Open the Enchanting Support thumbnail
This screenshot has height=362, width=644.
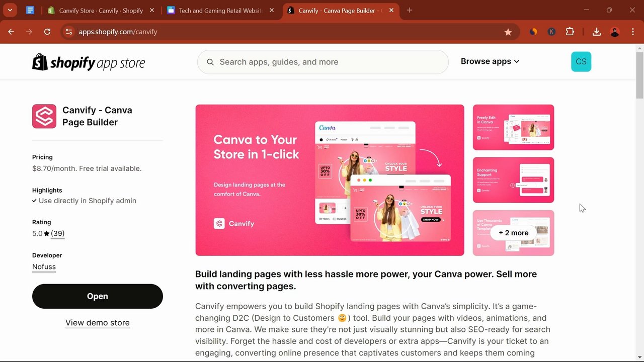point(513,180)
